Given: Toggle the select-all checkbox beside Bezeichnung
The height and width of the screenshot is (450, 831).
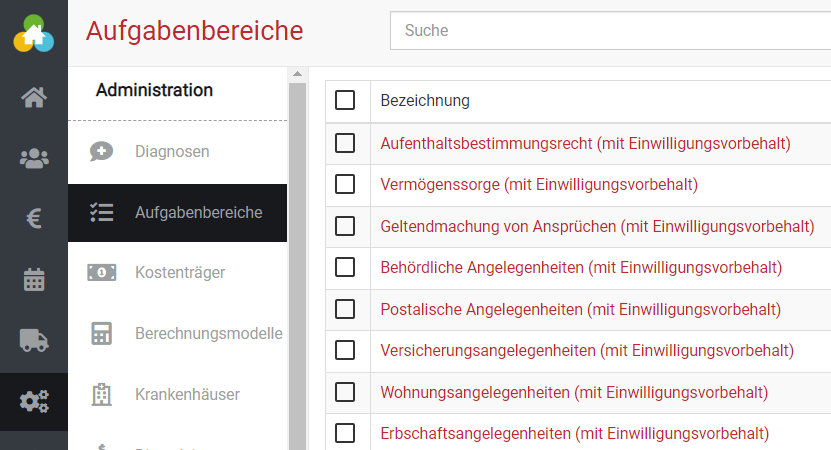Looking at the screenshot, I should pyautogui.click(x=345, y=101).
